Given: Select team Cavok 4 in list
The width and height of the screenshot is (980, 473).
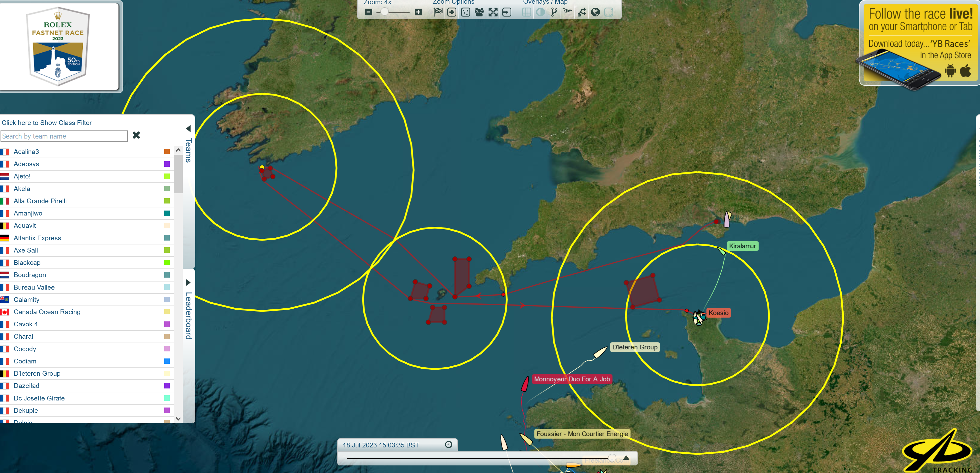Looking at the screenshot, I should [x=87, y=324].
